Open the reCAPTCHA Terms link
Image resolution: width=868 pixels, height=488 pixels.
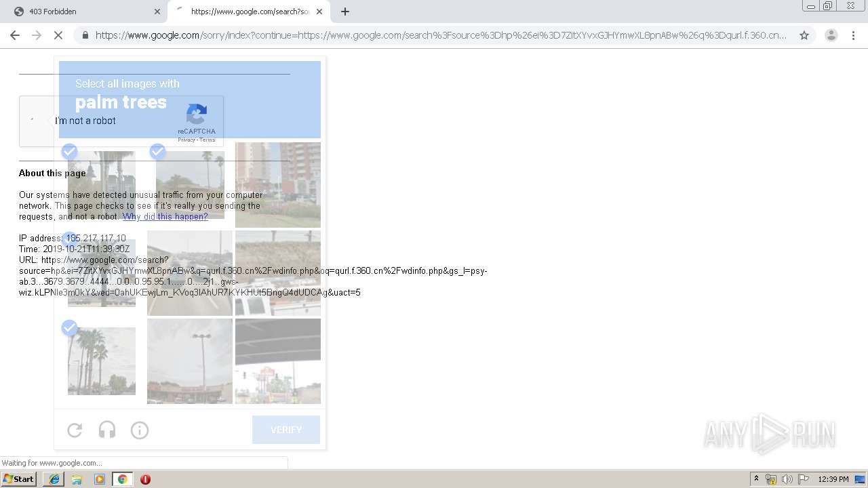click(208, 140)
